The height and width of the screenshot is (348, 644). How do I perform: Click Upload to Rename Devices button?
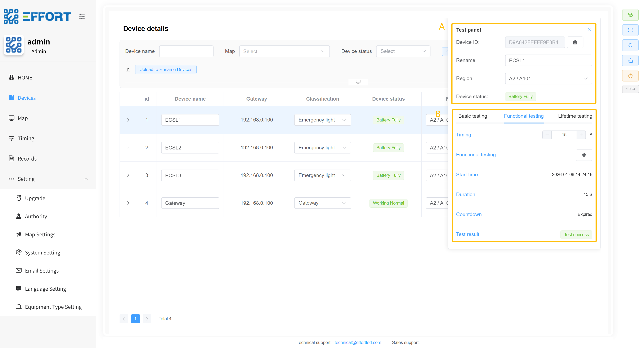point(166,69)
